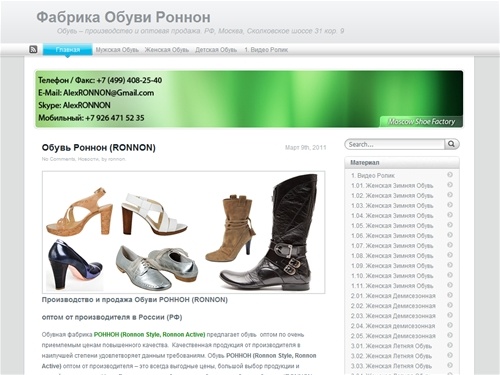This screenshot has width=500, height=375.
Task: Open the Новости category link
Action: pyautogui.click(x=88, y=159)
